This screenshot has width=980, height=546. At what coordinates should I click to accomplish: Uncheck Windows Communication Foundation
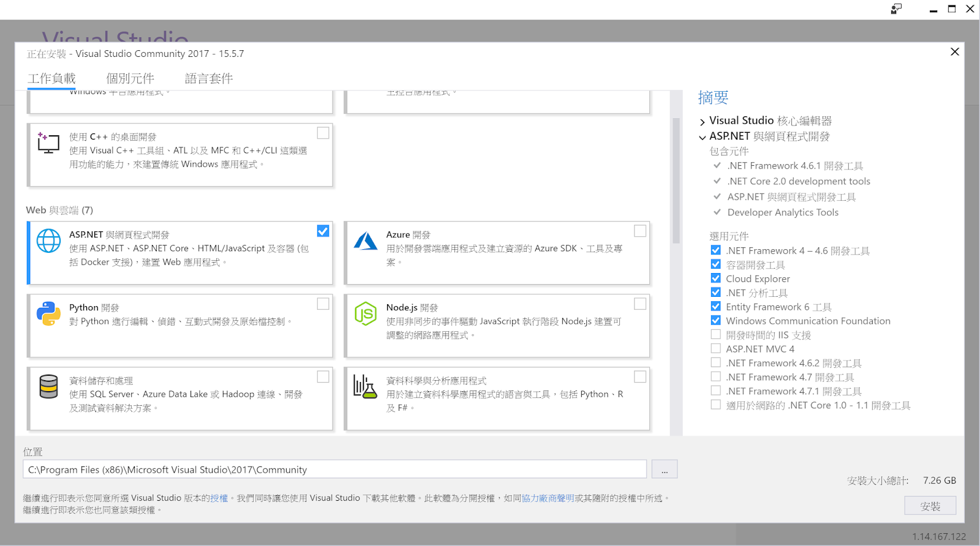(715, 320)
